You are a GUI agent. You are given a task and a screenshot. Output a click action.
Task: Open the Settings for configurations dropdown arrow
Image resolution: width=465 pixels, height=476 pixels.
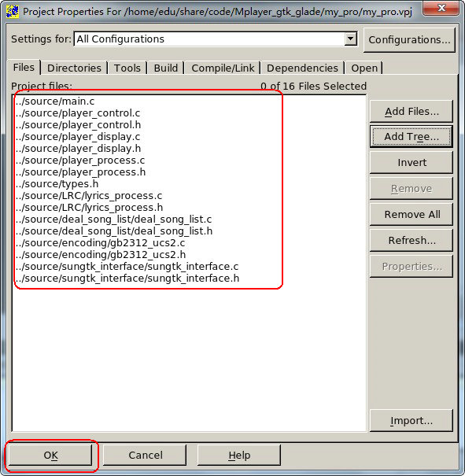click(x=351, y=39)
